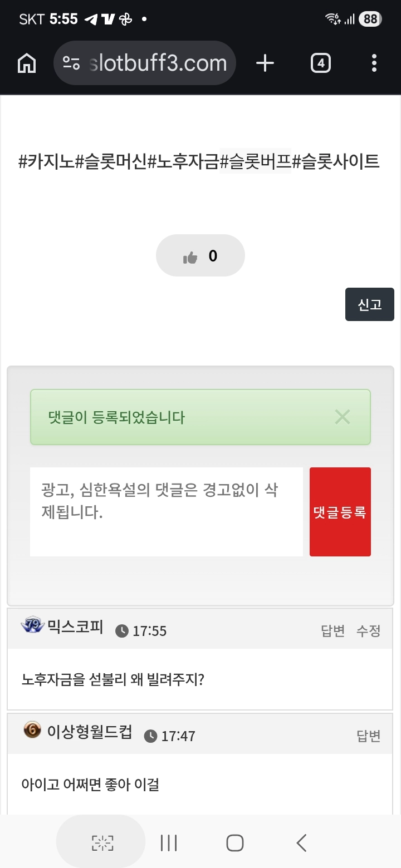401x868 pixels.
Task: Tap the browser home icon
Action: (x=27, y=63)
